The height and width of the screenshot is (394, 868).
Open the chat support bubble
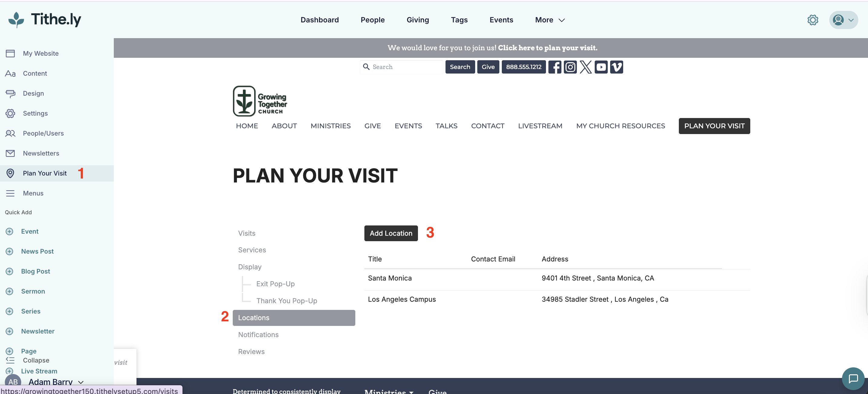[x=853, y=379]
